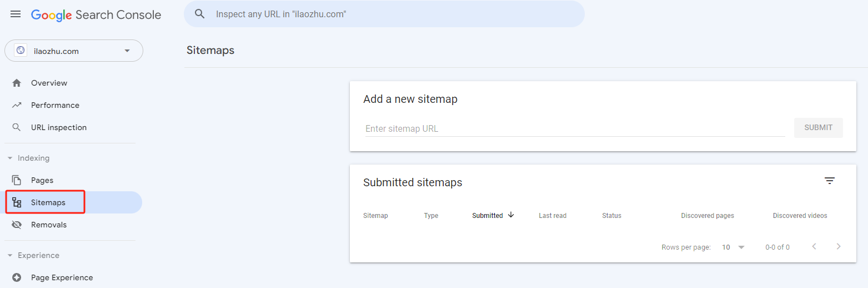
Task: Click the Performance trend-line icon
Action: [17, 105]
